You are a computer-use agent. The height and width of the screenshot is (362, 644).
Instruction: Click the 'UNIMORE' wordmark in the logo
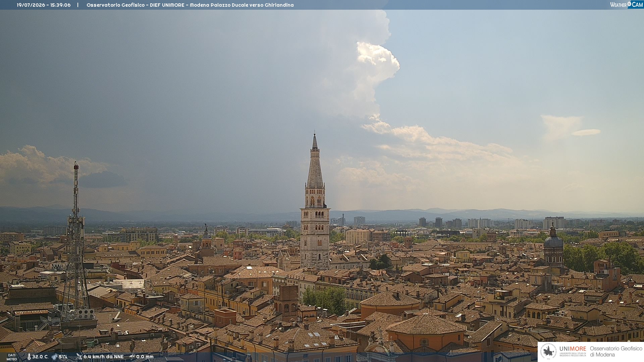pos(573,349)
